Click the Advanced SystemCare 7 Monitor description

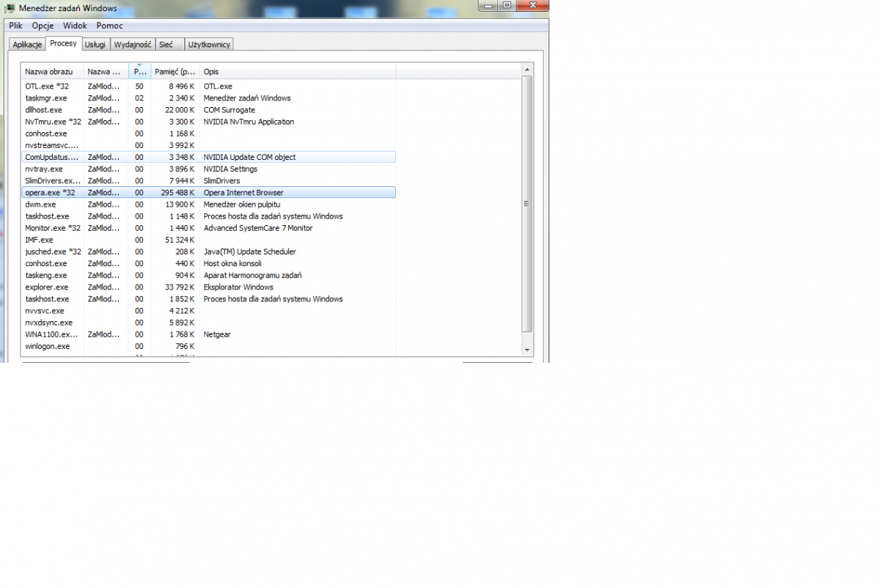(258, 228)
